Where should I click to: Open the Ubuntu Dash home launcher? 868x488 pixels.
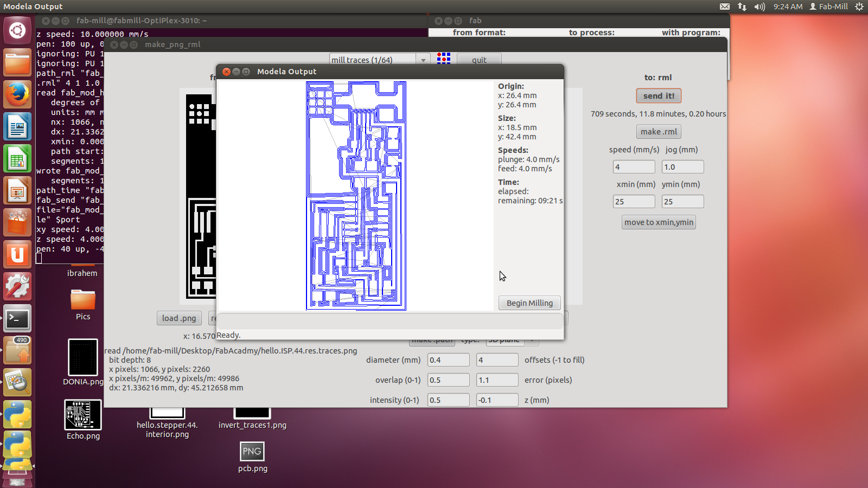pyautogui.click(x=17, y=30)
